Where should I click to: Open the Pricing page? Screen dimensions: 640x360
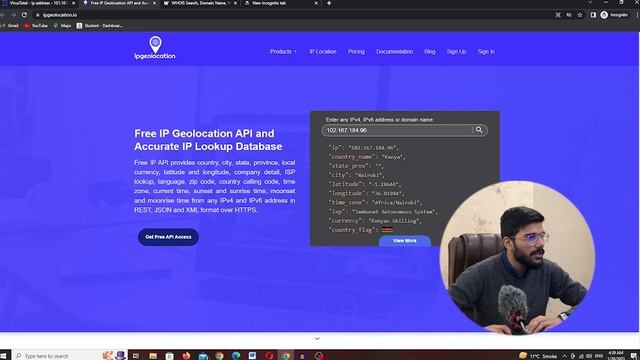click(356, 51)
